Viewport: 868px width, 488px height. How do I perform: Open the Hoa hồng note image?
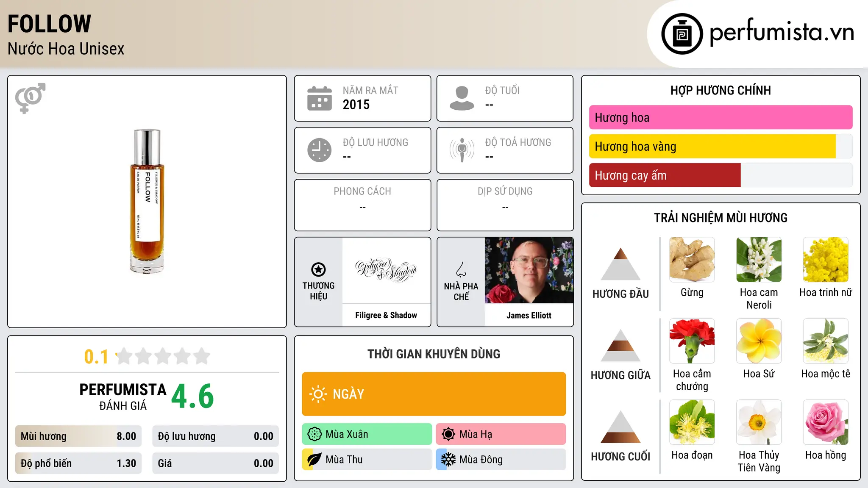point(826,422)
